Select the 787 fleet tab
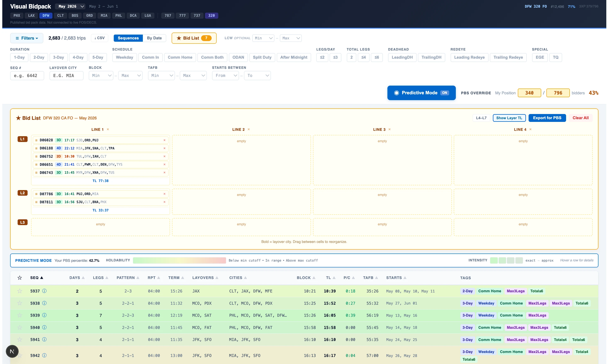609x364 pixels. pyautogui.click(x=168, y=16)
